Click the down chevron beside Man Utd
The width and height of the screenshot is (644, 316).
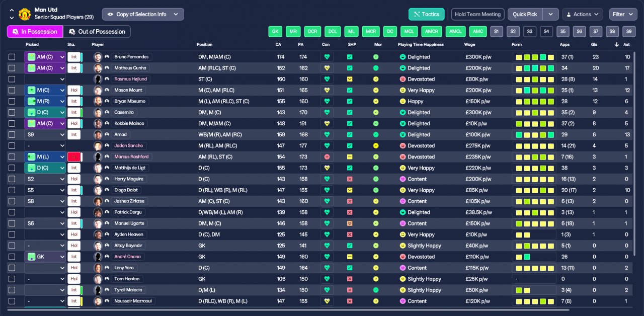[12, 18]
